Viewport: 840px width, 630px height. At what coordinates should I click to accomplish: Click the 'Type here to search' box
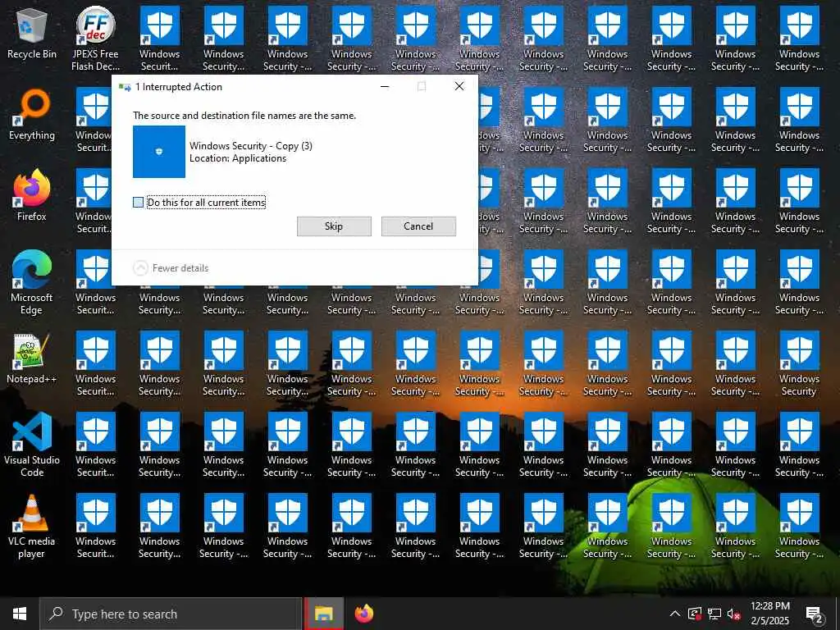click(171, 614)
